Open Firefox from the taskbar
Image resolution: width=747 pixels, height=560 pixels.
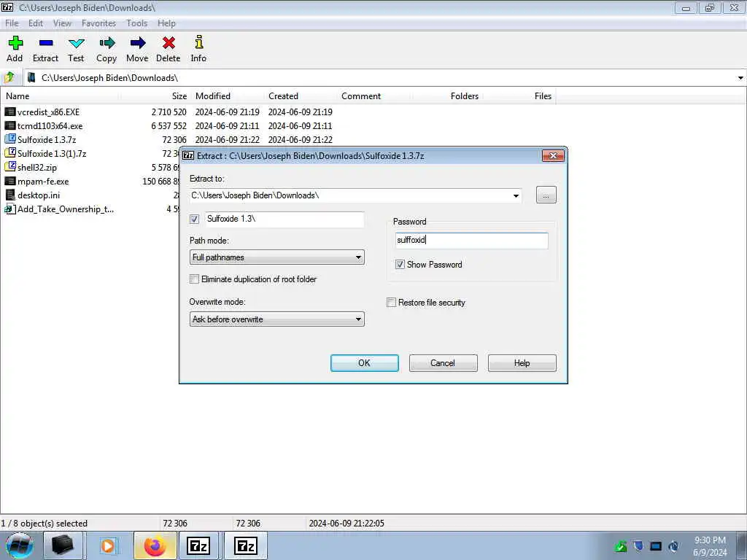[x=155, y=545]
